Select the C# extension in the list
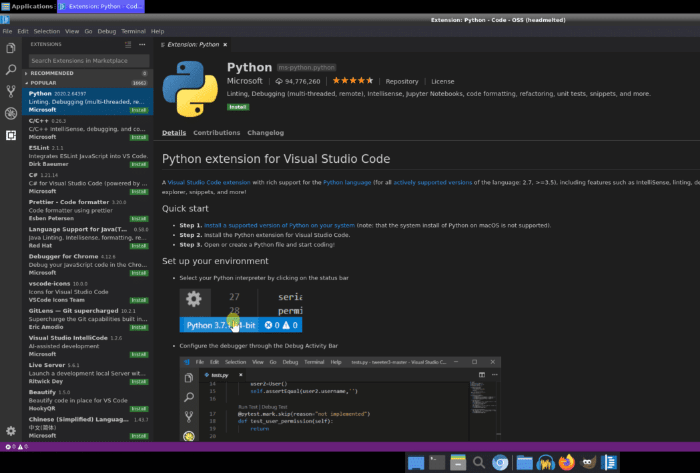 click(x=88, y=183)
